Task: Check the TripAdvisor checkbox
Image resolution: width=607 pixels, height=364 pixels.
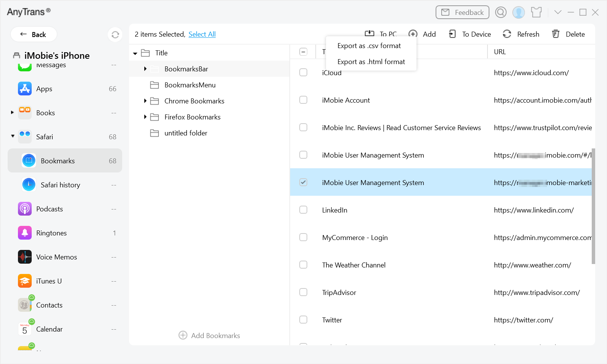Action: pos(303,292)
